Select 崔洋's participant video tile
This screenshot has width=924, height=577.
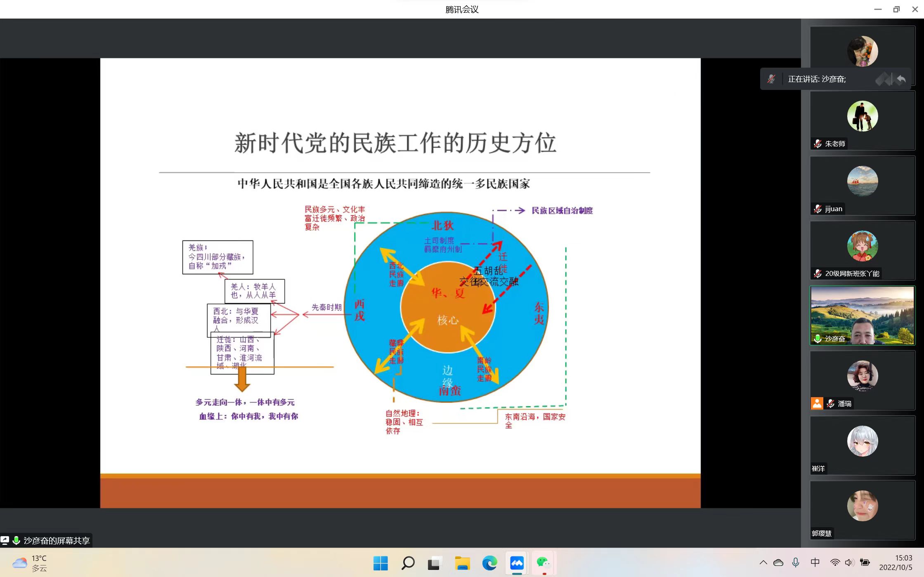(862, 445)
